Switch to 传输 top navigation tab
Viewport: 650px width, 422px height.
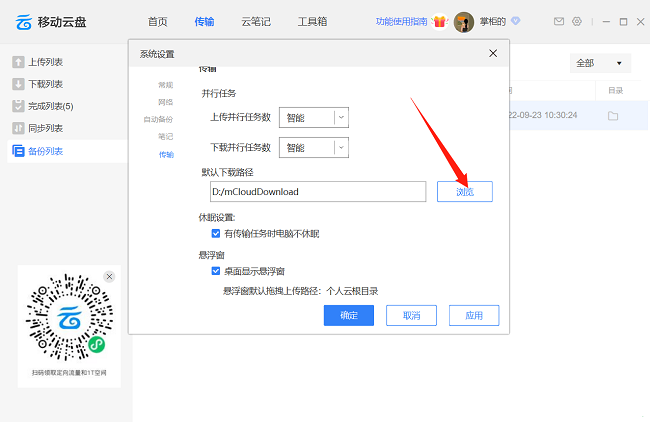204,22
